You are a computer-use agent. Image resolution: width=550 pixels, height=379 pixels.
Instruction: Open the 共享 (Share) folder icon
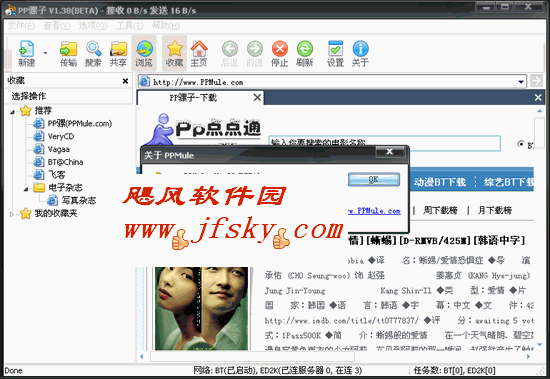118,53
